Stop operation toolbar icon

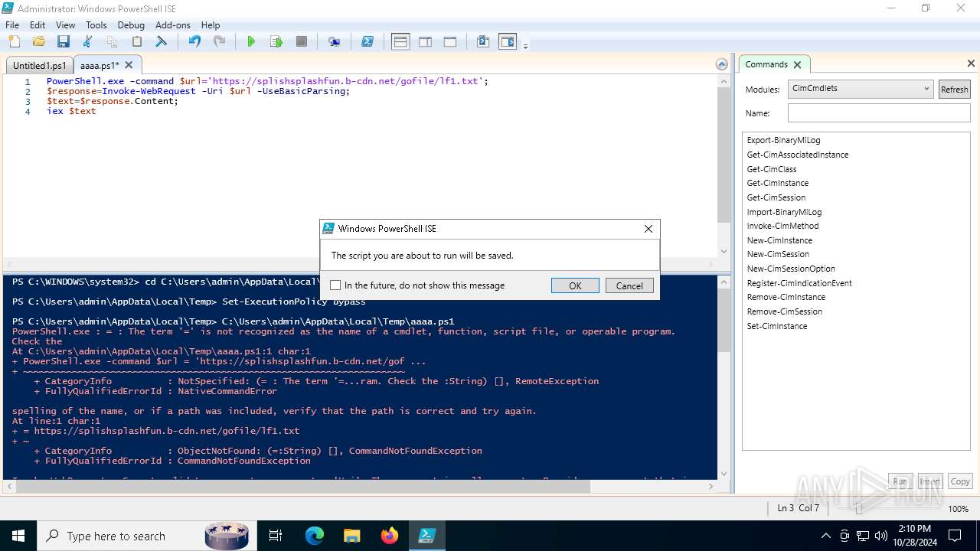pyautogui.click(x=302, y=42)
